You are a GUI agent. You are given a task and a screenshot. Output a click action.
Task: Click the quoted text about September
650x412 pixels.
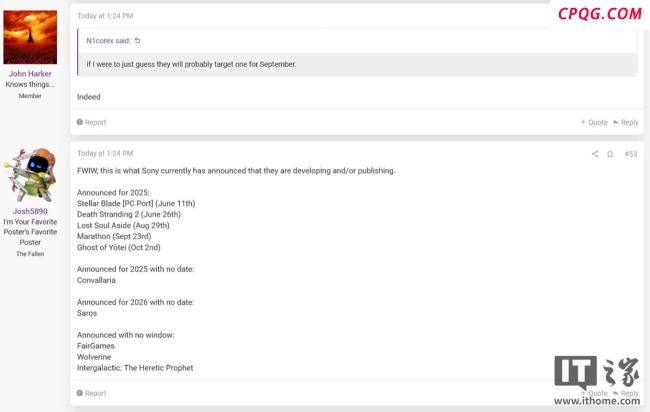click(191, 64)
